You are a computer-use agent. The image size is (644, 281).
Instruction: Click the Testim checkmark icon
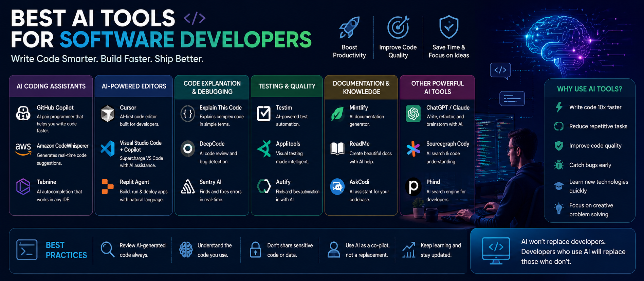[x=263, y=114]
